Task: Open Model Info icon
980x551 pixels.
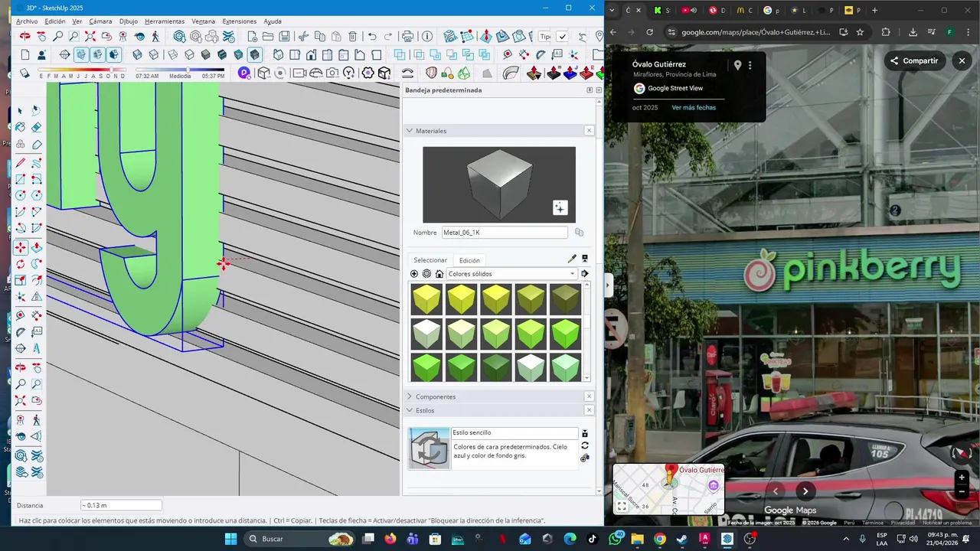Action: [427, 36]
